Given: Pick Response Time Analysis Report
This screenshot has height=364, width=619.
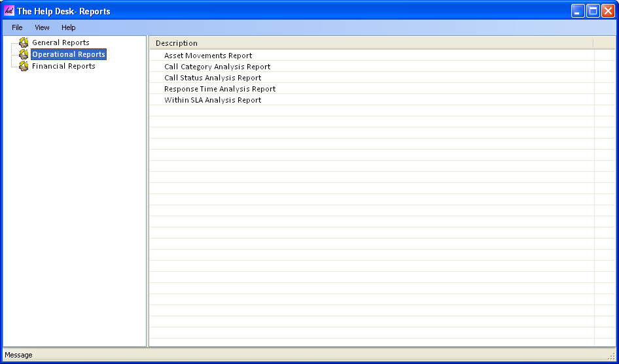Looking at the screenshot, I should [x=220, y=89].
